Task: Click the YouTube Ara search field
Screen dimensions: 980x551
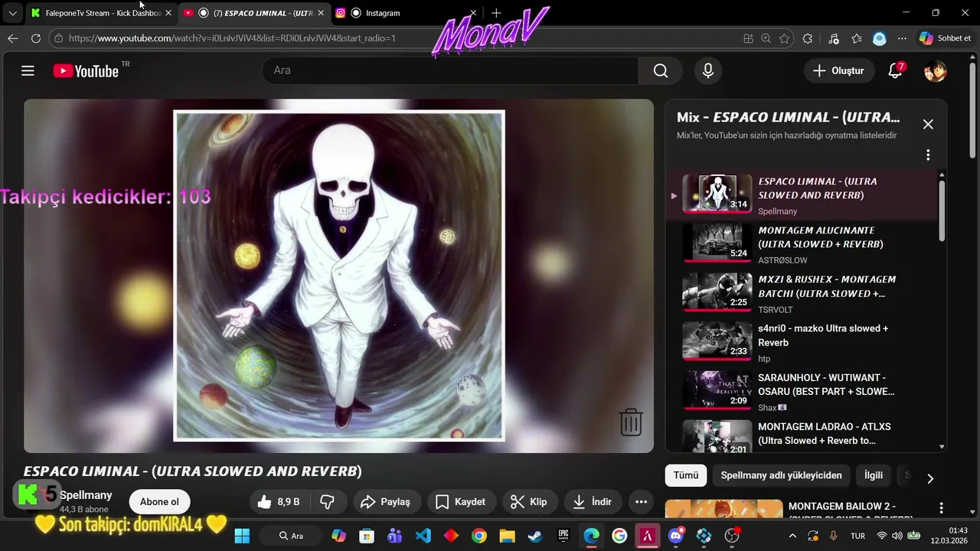Action: (452, 70)
